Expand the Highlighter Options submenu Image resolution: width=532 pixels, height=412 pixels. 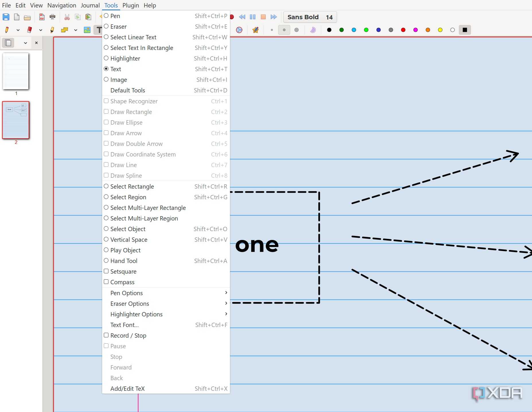(166, 314)
